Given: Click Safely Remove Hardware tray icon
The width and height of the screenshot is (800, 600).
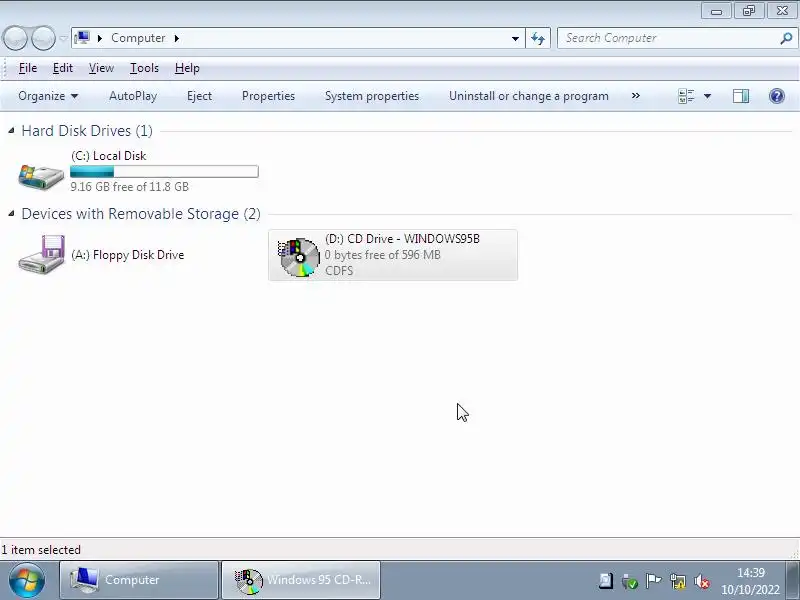Looking at the screenshot, I should (630, 581).
